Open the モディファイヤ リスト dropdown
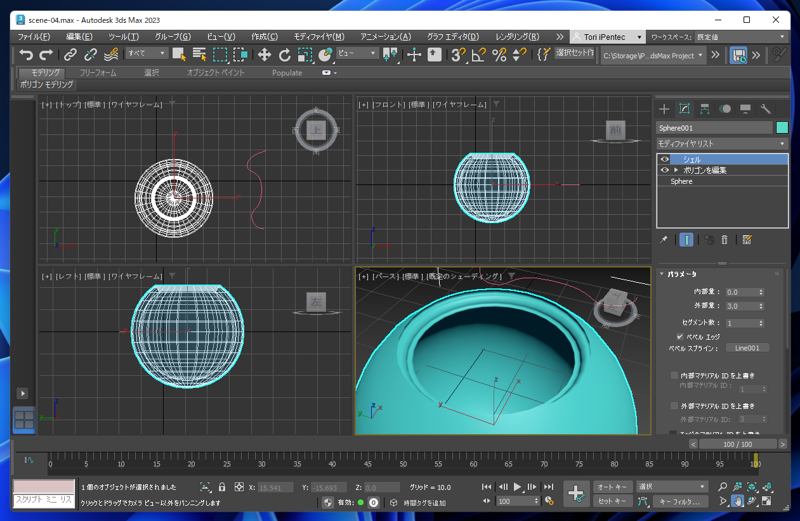The image size is (800, 521). (x=722, y=144)
